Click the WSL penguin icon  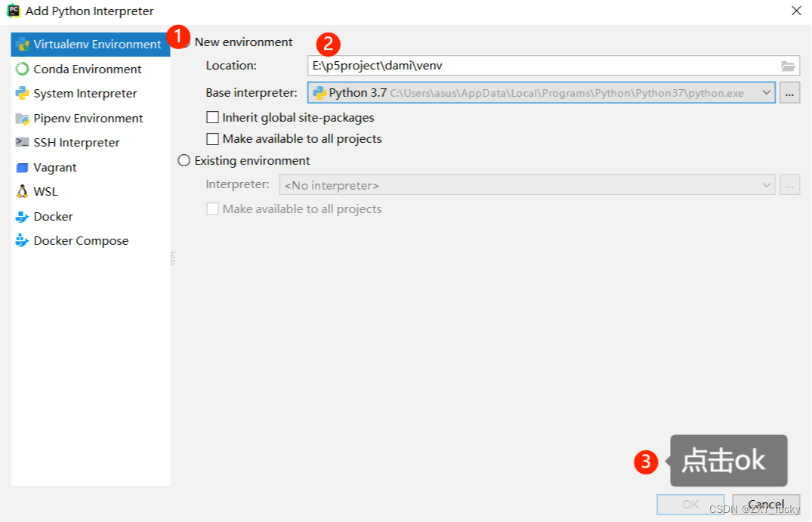coord(22,192)
